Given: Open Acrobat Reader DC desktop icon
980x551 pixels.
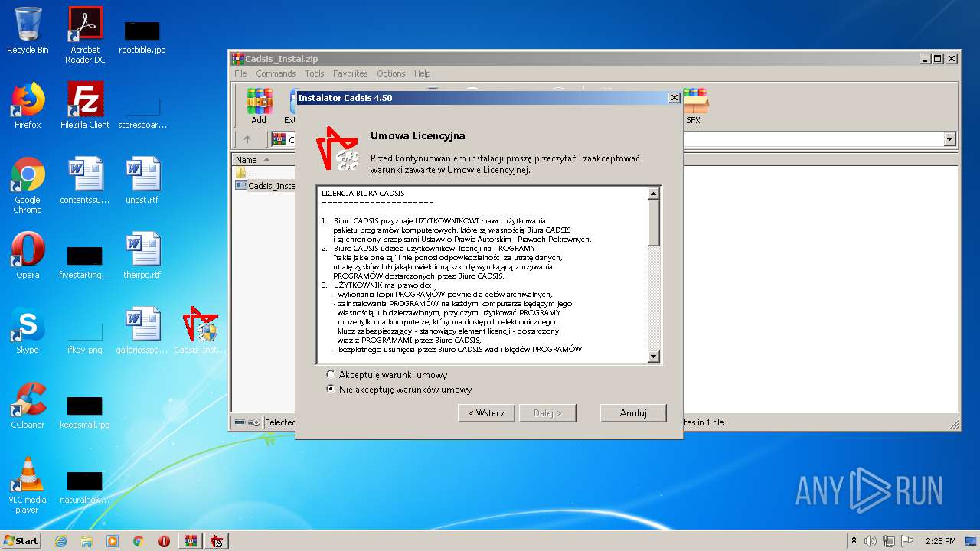Looking at the screenshot, I should pyautogui.click(x=85, y=35).
